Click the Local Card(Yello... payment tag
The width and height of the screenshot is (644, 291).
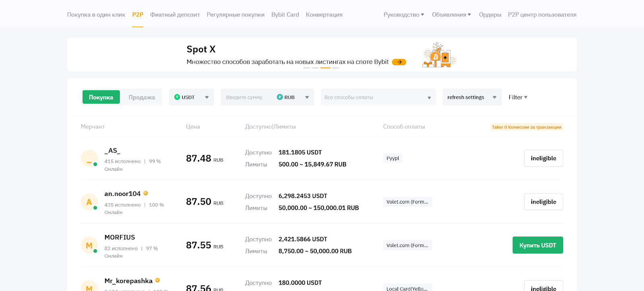407,288
